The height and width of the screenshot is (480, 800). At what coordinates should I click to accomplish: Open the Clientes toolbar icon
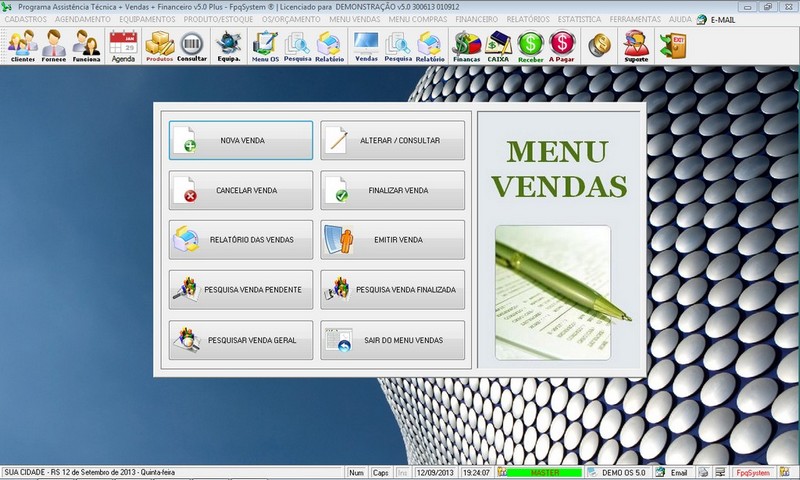[23, 46]
